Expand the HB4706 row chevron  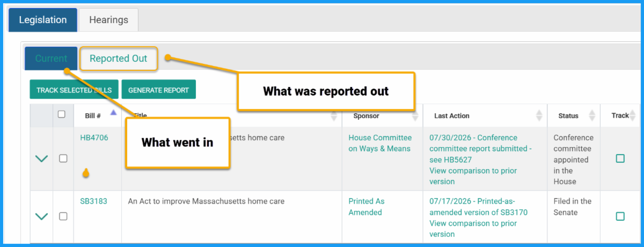[x=41, y=159]
